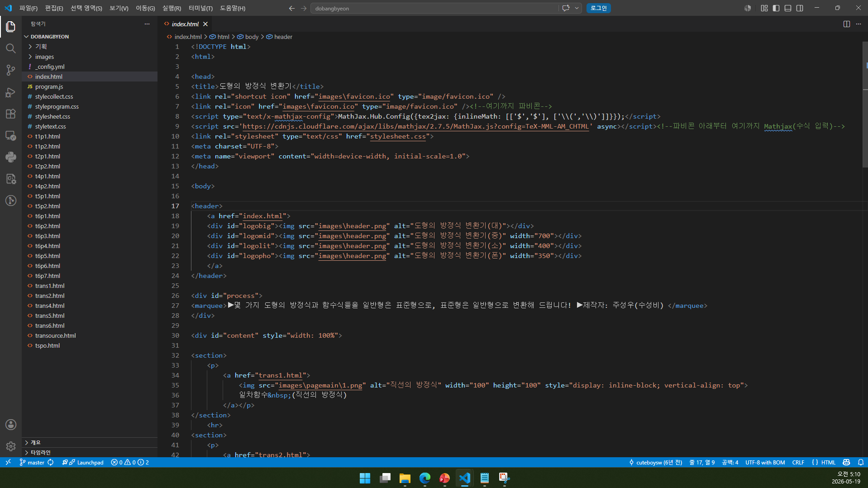Change CRLF end of line sequence

point(798,462)
